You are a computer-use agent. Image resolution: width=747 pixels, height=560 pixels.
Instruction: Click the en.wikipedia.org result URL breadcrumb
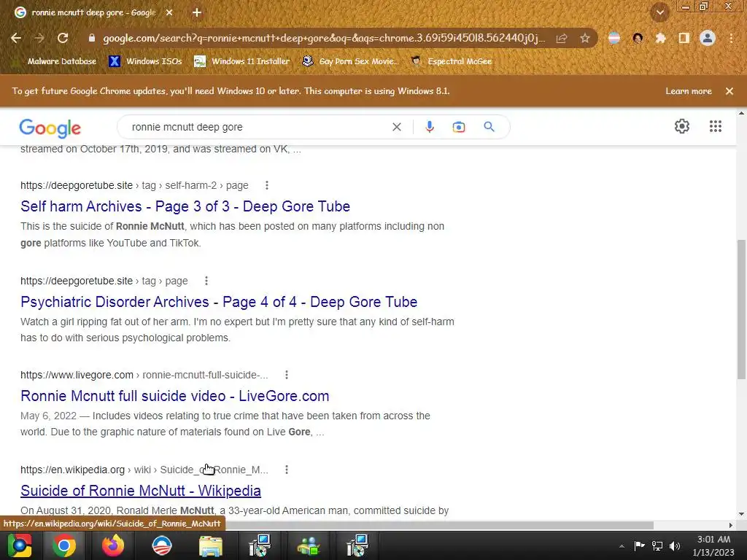tap(144, 470)
